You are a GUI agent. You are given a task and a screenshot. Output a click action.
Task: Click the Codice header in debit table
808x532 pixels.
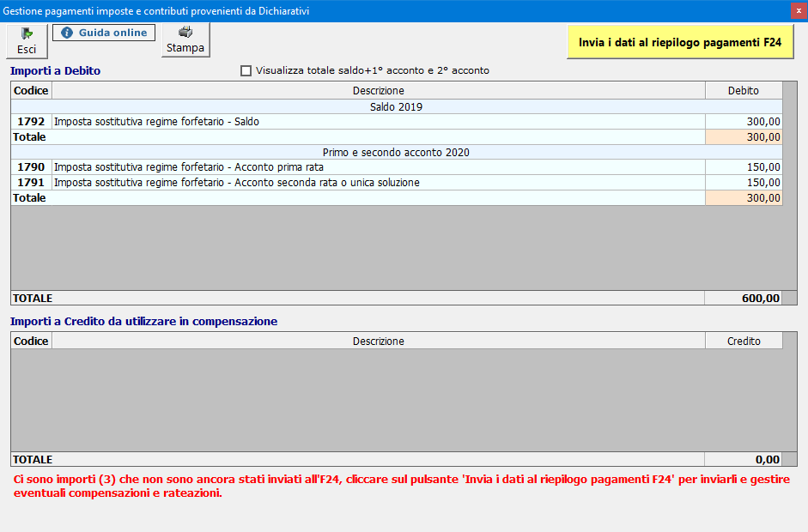click(x=31, y=90)
